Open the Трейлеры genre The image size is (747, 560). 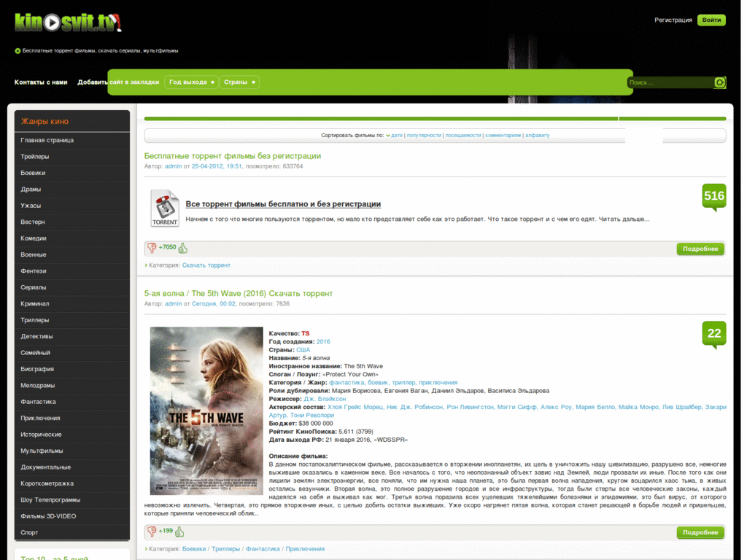click(72, 156)
